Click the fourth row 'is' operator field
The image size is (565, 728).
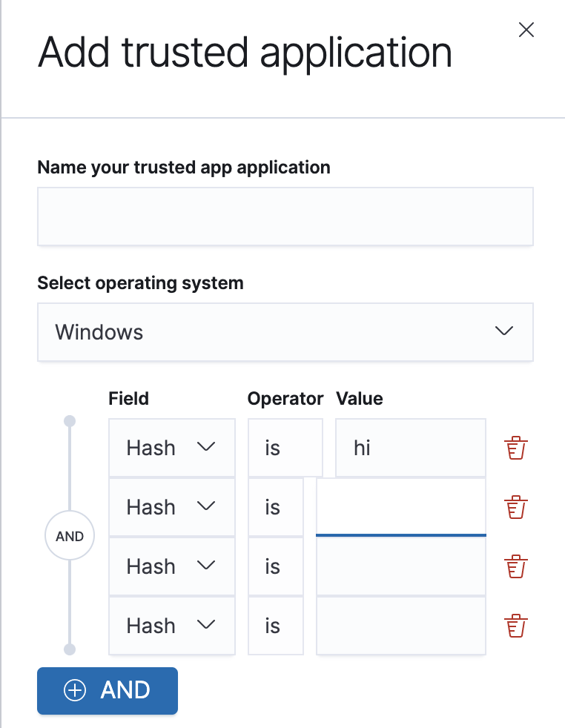tap(276, 626)
